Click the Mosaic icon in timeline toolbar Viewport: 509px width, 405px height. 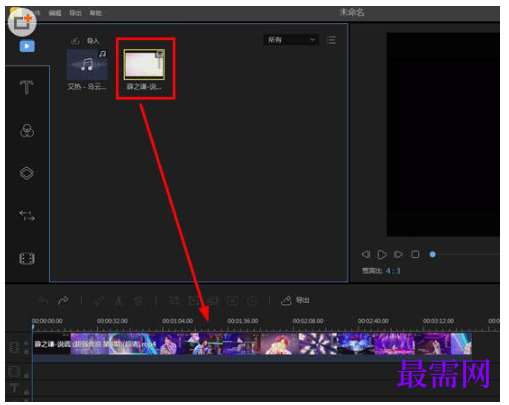[213, 301]
